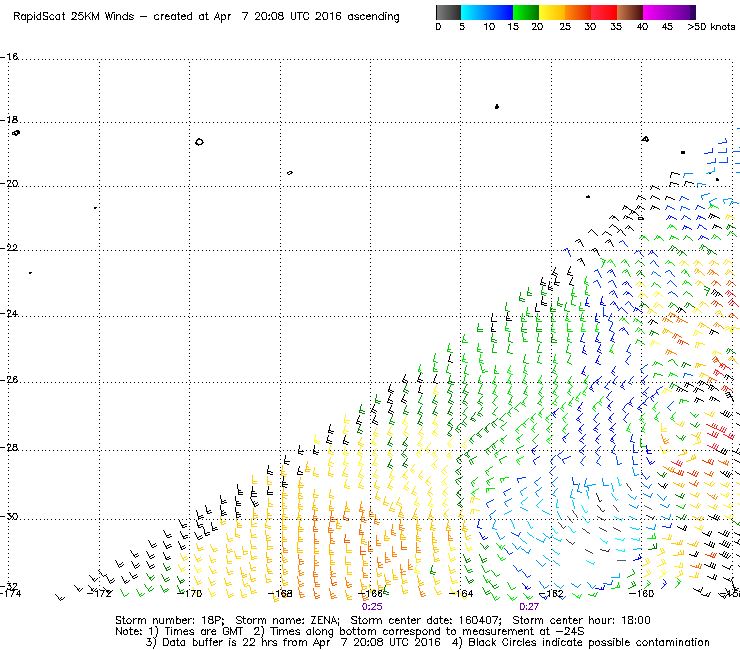Click the magenta-purple 40-50 knots legend segment

(669, 12)
